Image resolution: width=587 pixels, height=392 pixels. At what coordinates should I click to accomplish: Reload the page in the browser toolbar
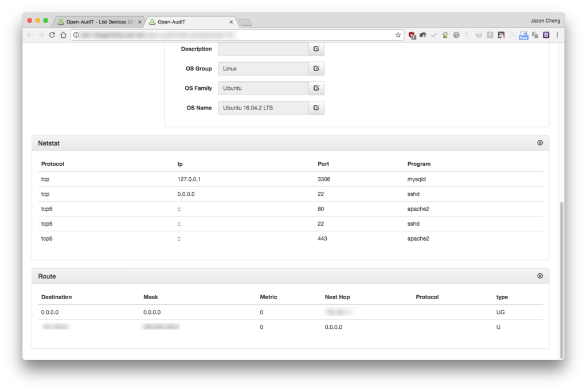click(52, 35)
